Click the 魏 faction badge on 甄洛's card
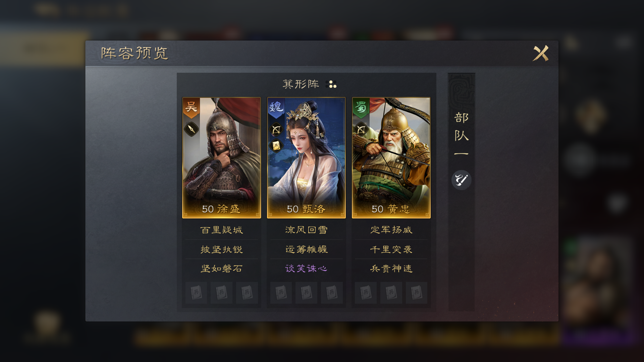The height and width of the screenshot is (362, 644). click(276, 108)
